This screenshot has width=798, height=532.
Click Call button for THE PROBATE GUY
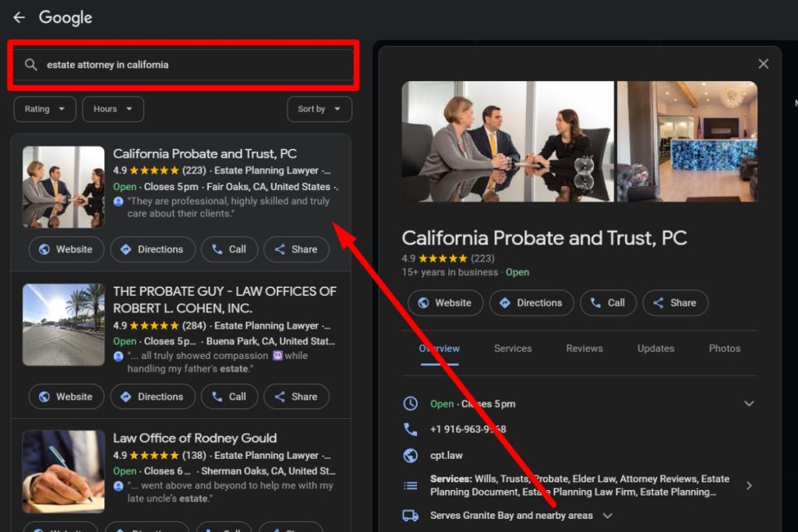pos(229,396)
